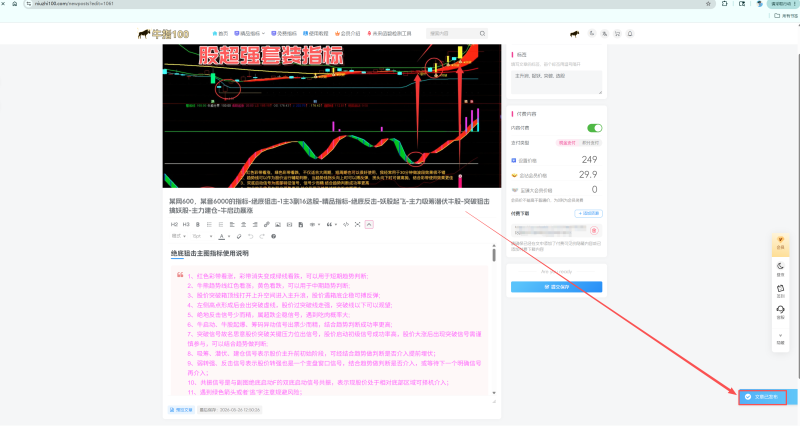Open the shopping cart icon in header
This screenshot has height=426, width=800.
tap(617, 34)
